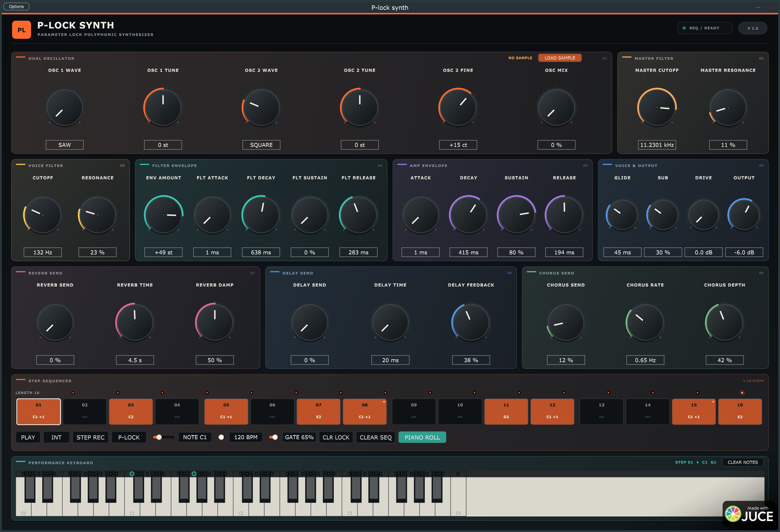Viewport: 780px width, 532px height.
Task: Click the white dot beside 120 BPM
Action: tap(221, 437)
